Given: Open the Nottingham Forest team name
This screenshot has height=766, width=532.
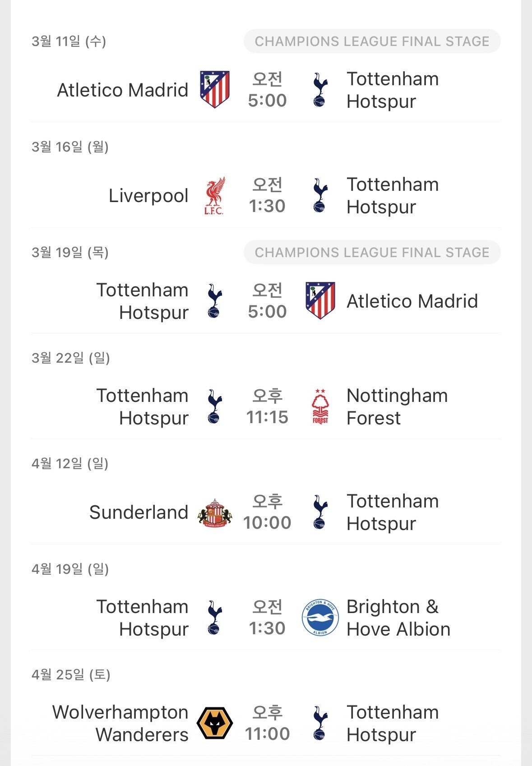Looking at the screenshot, I should (397, 406).
